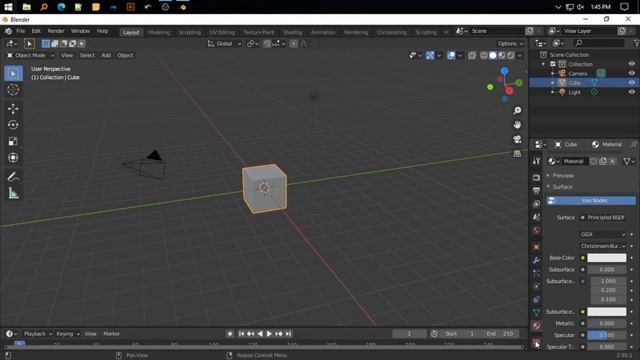Select the Annotate tool
Image resolution: width=640 pixels, height=360 pixels.
(x=13, y=177)
